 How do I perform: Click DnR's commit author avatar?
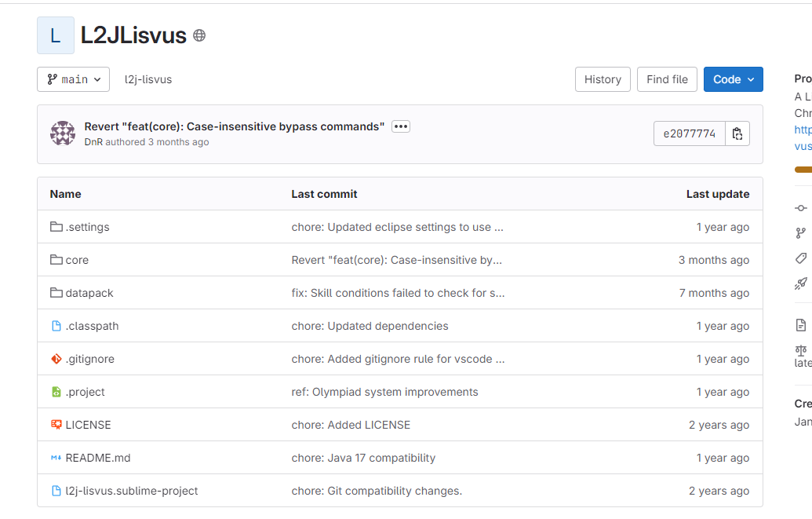pyautogui.click(x=63, y=133)
